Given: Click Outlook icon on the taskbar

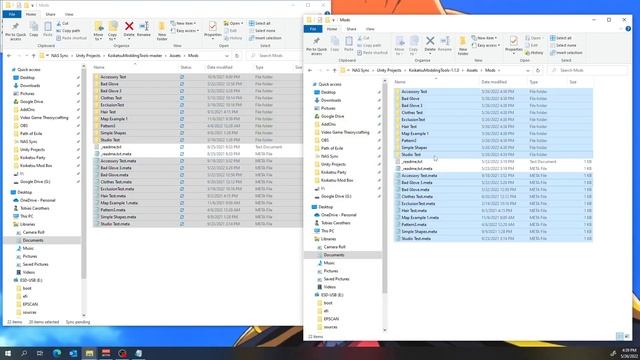Looking at the screenshot, I should tap(73, 353).
